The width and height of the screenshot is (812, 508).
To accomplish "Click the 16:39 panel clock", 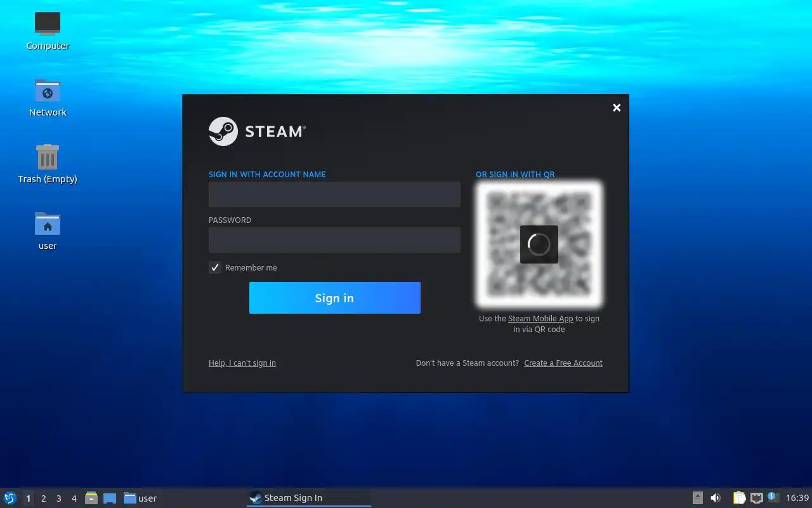I will click(x=797, y=498).
